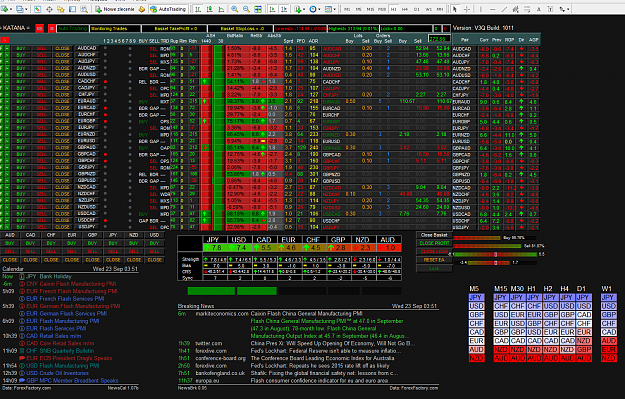This screenshot has width=625, height=399.
Task: Open the Strategy Tester
Action: point(84,9)
